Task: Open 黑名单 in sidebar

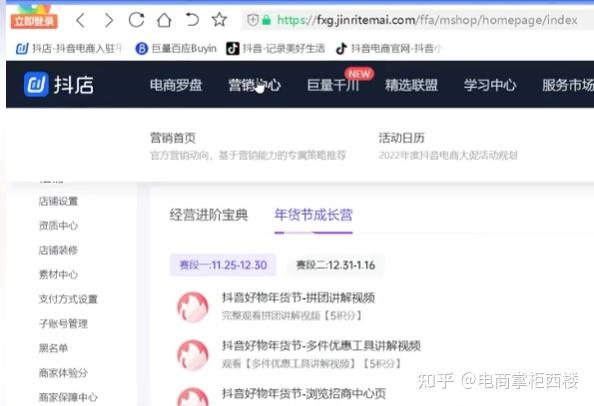Action: [53, 348]
